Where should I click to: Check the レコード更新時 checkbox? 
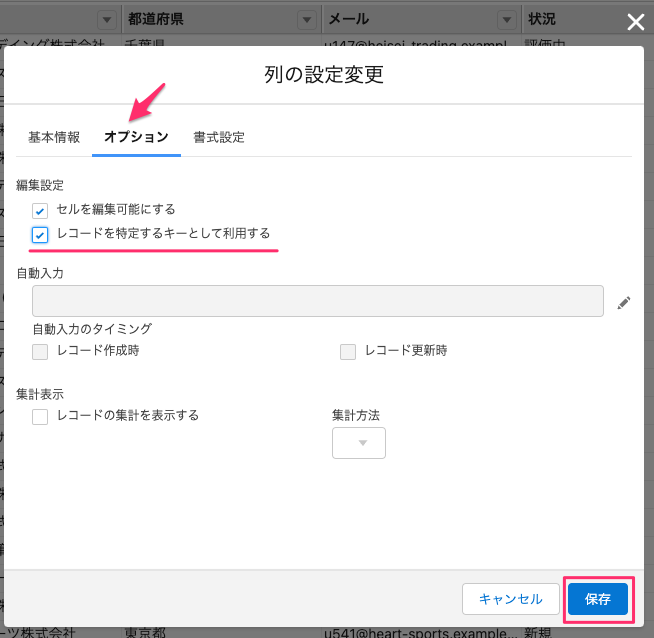pos(348,352)
